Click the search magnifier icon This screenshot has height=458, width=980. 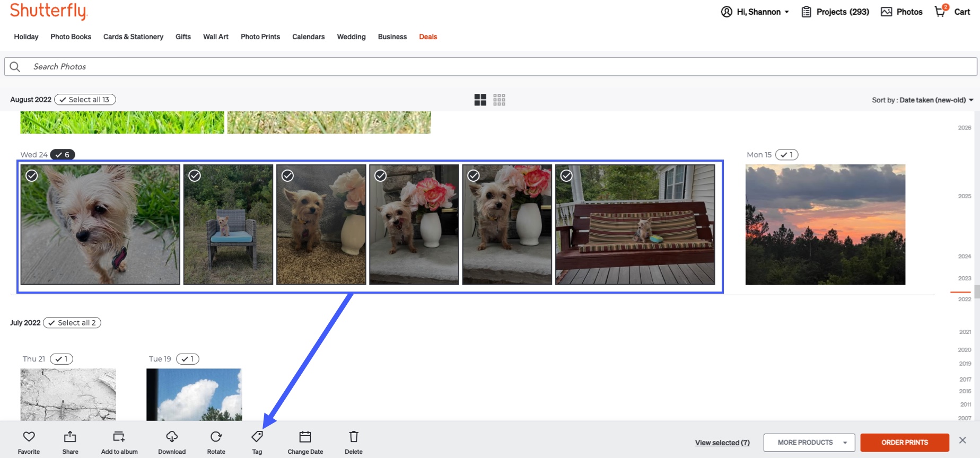[x=15, y=66]
